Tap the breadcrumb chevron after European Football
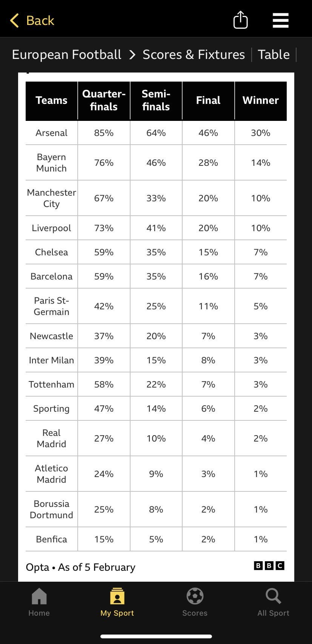This screenshot has height=644, width=312. click(132, 55)
